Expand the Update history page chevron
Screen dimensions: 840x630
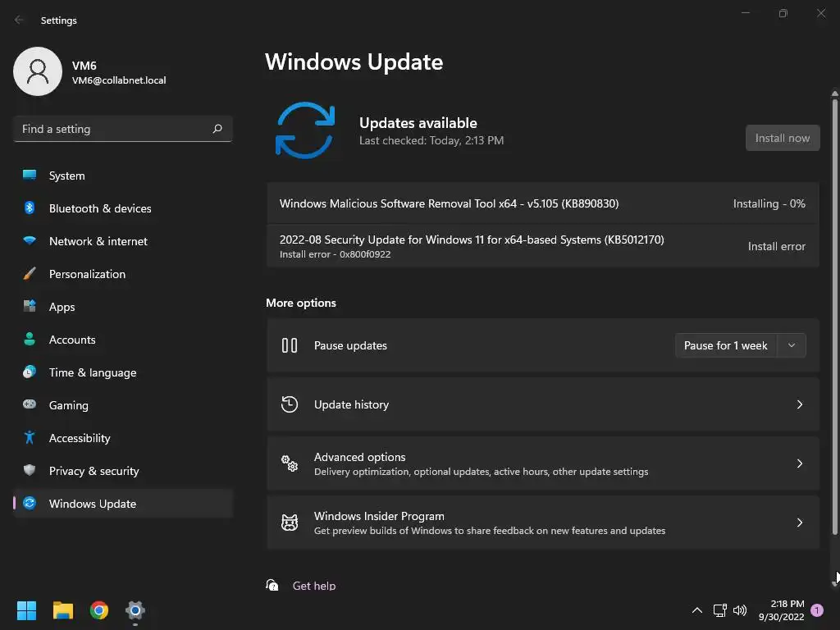pyautogui.click(x=800, y=404)
